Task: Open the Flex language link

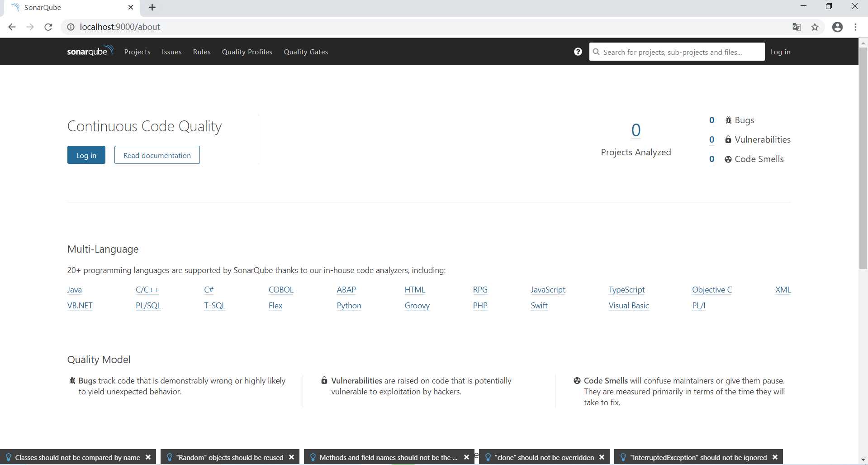Action: 275,306
